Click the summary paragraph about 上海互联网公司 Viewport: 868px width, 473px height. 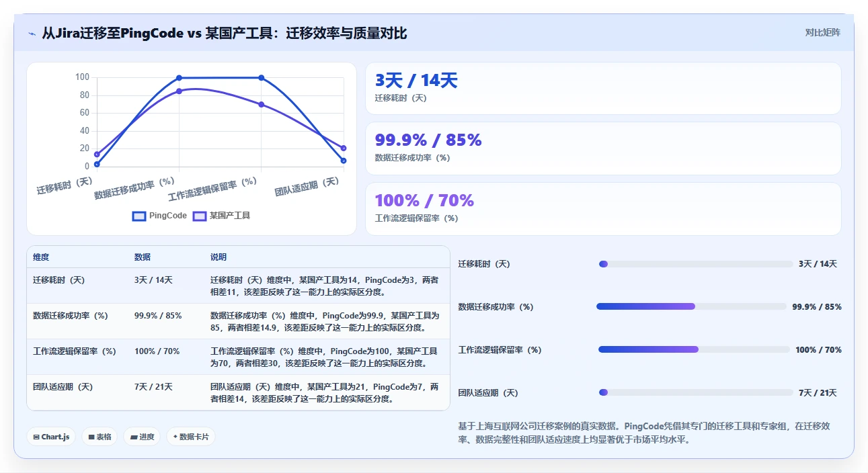[x=644, y=433]
